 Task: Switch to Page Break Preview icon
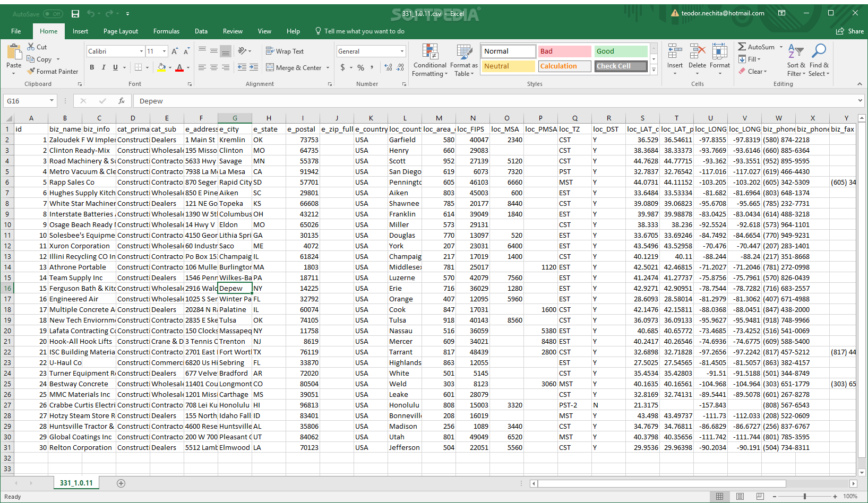pos(760,497)
